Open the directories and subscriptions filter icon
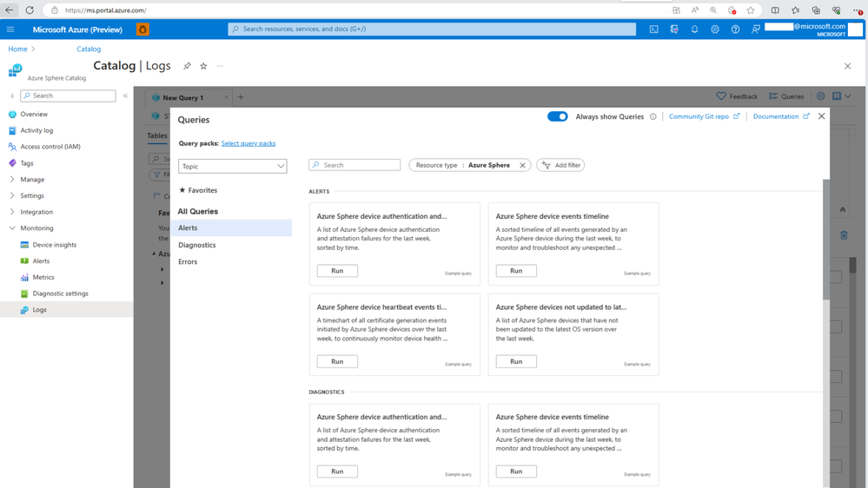The image size is (868, 488). pos(674,30)
